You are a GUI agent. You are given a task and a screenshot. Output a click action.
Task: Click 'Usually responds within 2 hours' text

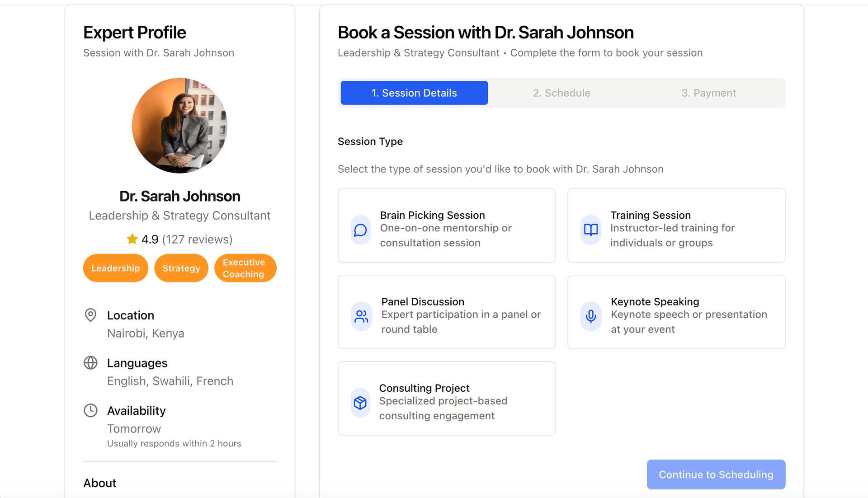pos(174,444)
